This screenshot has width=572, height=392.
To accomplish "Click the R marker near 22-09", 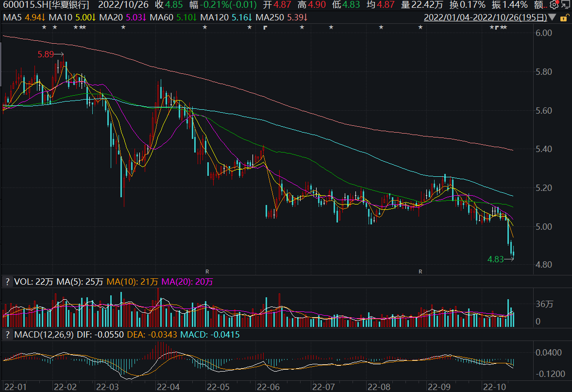I will [421, 271].
